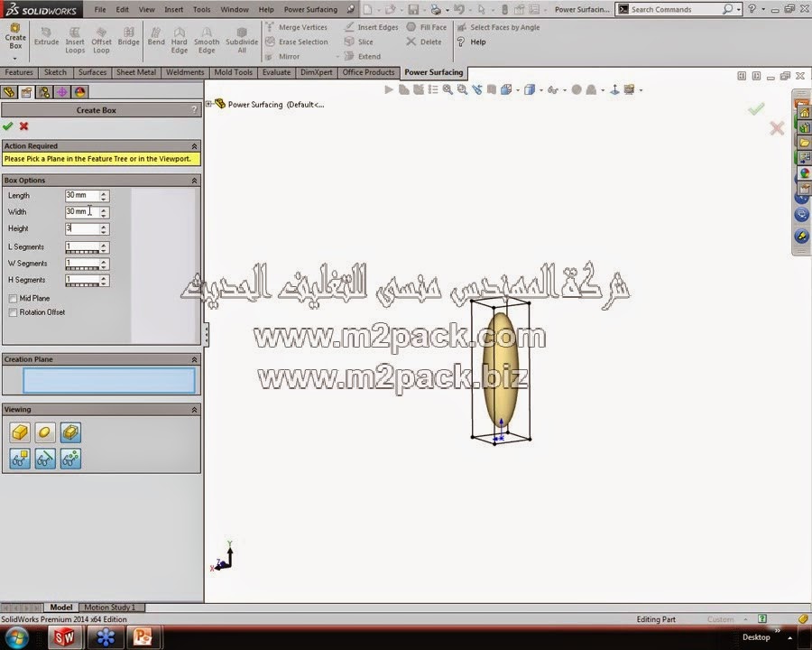Click the Height value field
Image resolution: width=812 pixels, height=650 pixels.
pos(82,228)
